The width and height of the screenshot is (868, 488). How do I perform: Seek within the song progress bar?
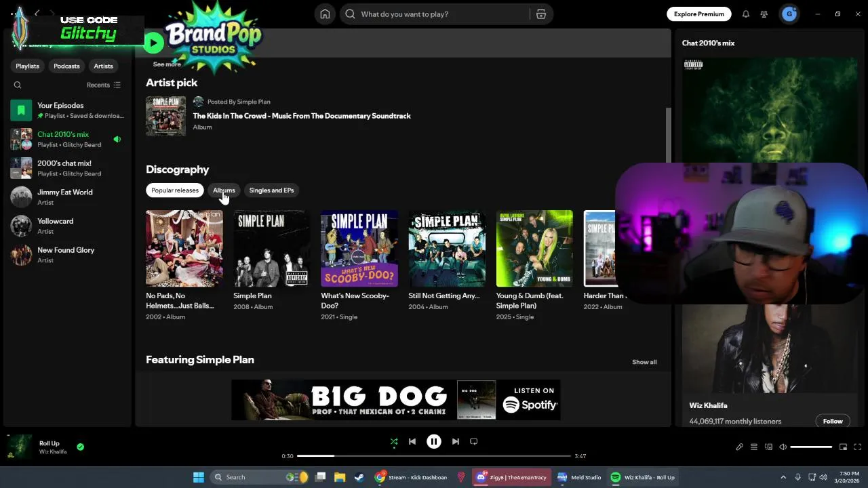[434, 456]
